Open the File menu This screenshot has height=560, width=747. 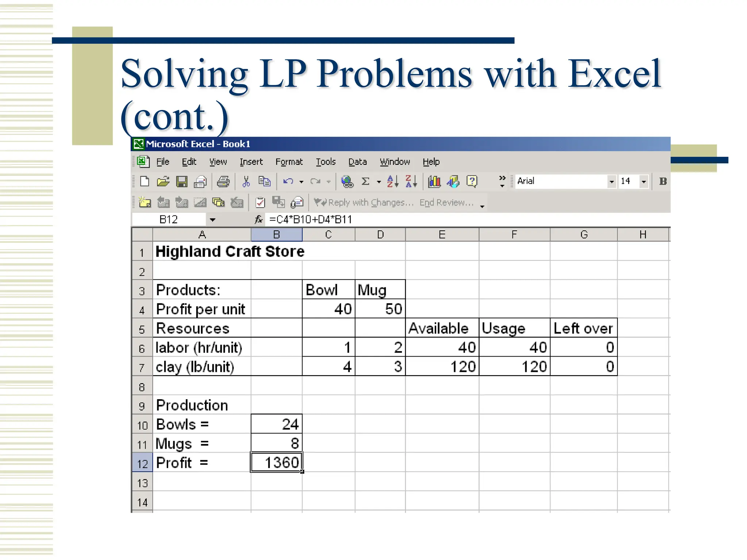pos(163,162)
